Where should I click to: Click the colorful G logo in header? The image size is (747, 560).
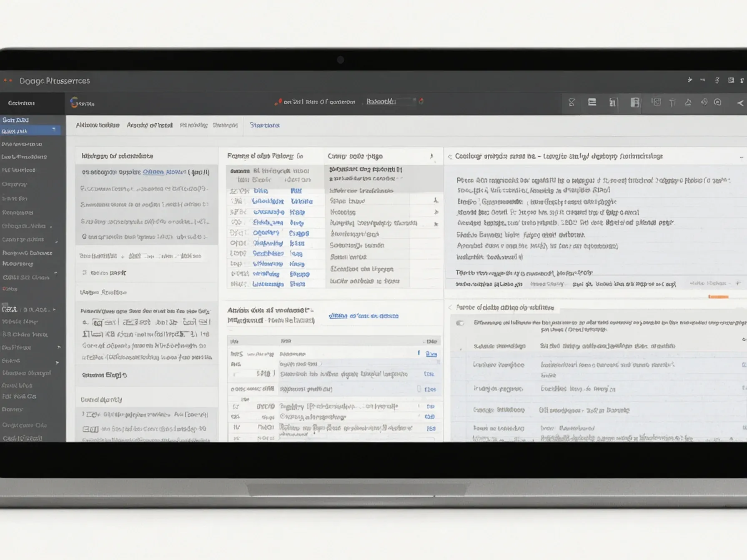coord(74,102)
